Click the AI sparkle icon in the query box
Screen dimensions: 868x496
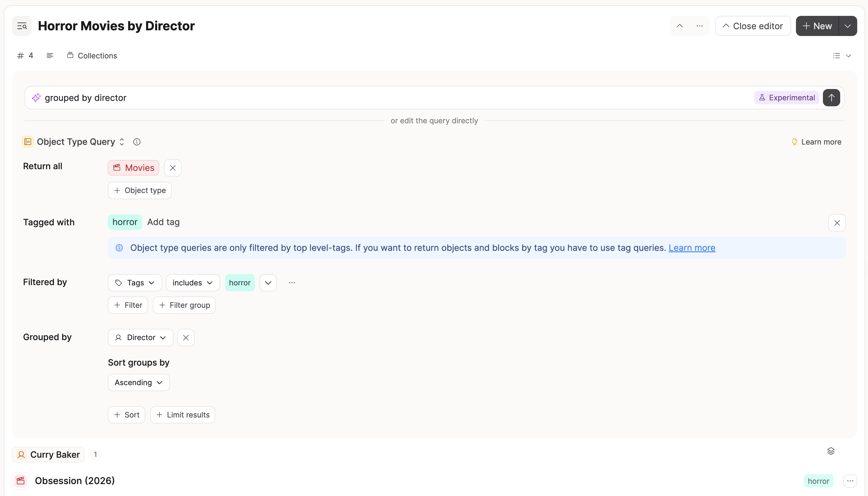[x=36, y=98]
